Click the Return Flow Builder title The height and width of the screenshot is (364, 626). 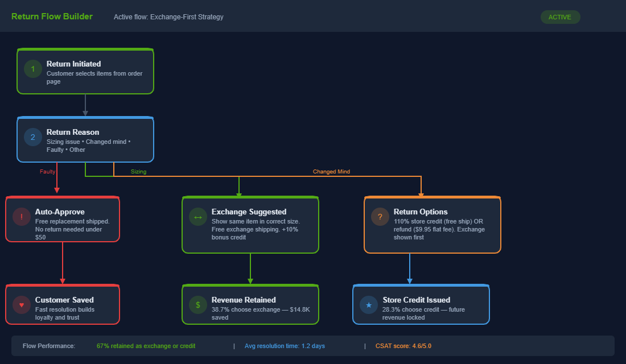(52, 16)
